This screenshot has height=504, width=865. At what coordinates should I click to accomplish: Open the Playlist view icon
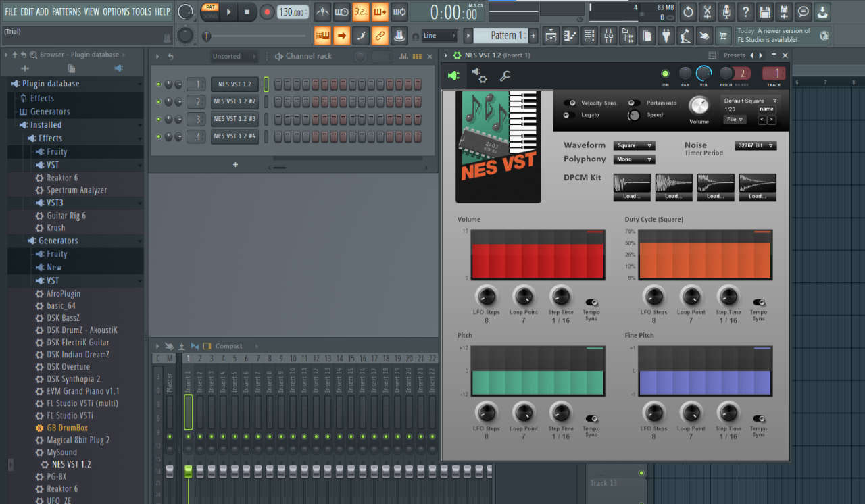(x=551, y=36)
